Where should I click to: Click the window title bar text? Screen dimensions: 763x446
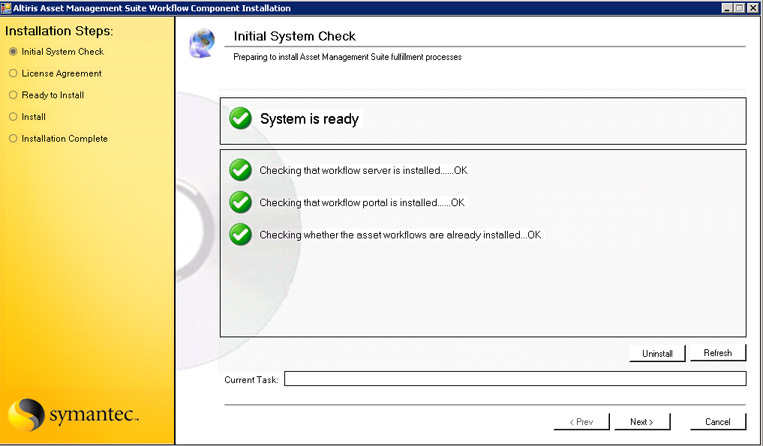pos(152,8)
